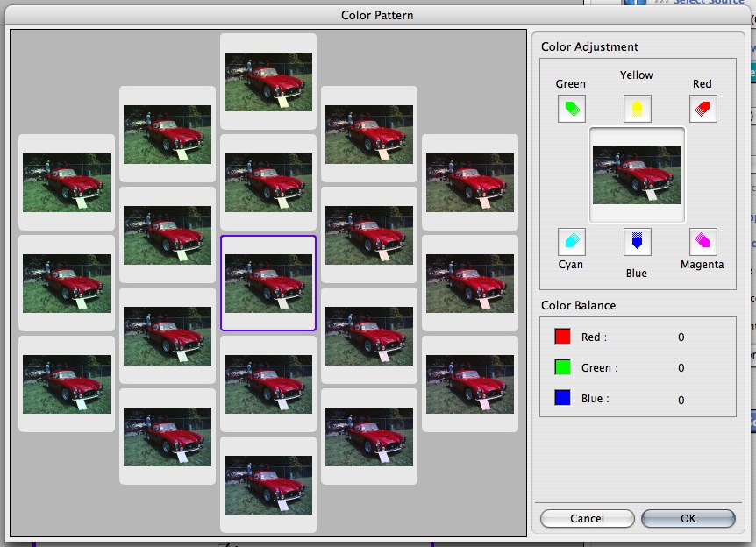This screenshot has height=547, width=756.
Task: Click the Red color adjustment icon
Action: click(x=703, y=109)
